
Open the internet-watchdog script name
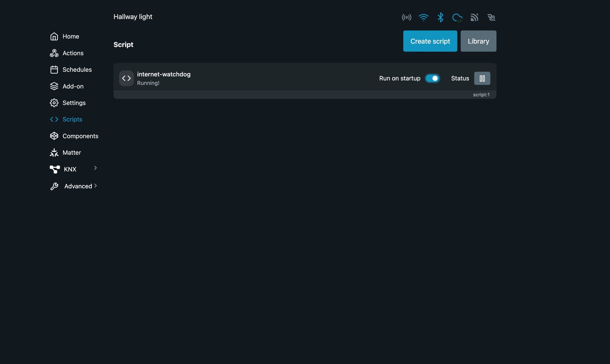(164, 74)
